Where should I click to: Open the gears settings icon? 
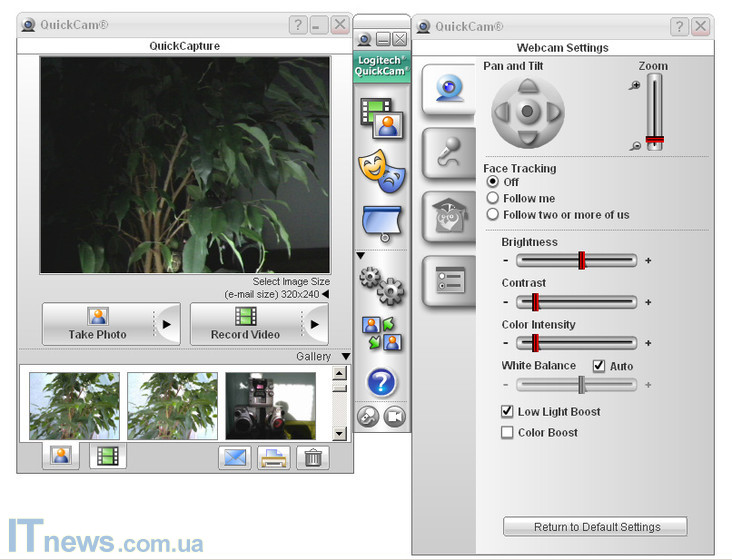[381, 285]
